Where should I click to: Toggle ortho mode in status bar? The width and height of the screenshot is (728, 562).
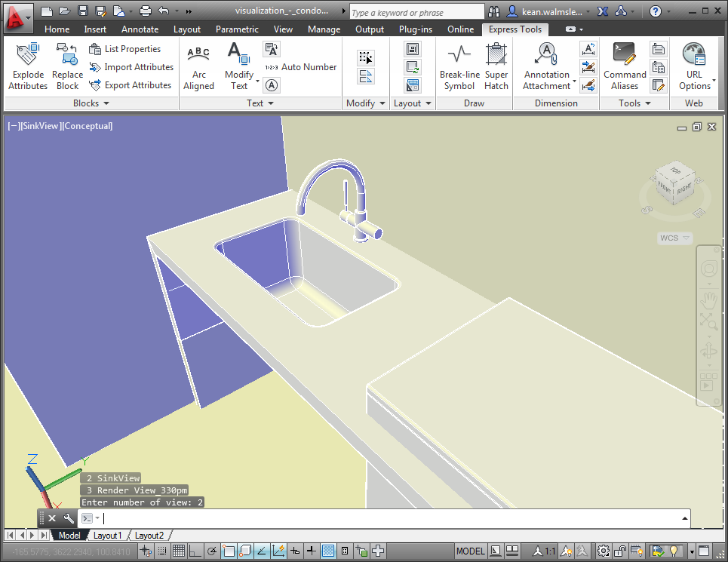[195, 551]
